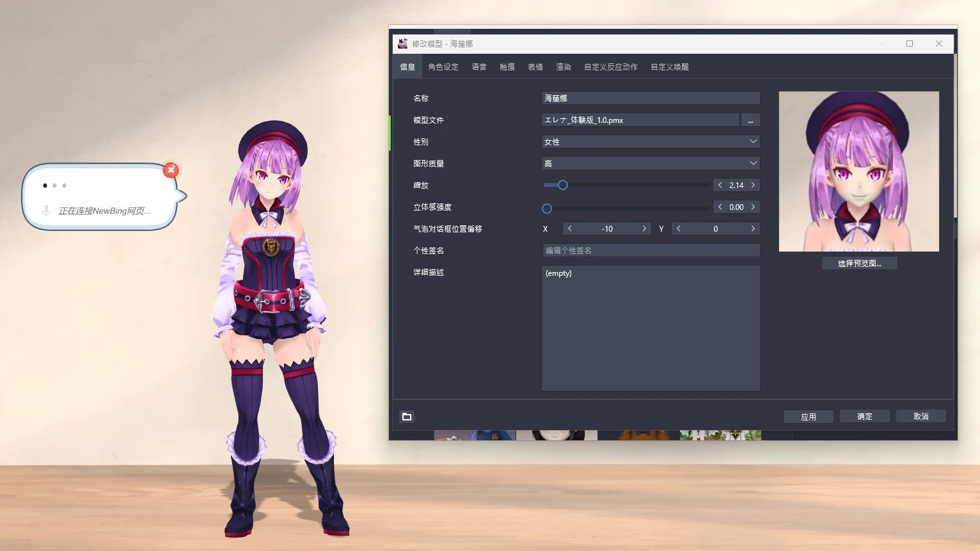Click the 名称 text field
This screenshot has width=980, height=551.
coord(651,99)
